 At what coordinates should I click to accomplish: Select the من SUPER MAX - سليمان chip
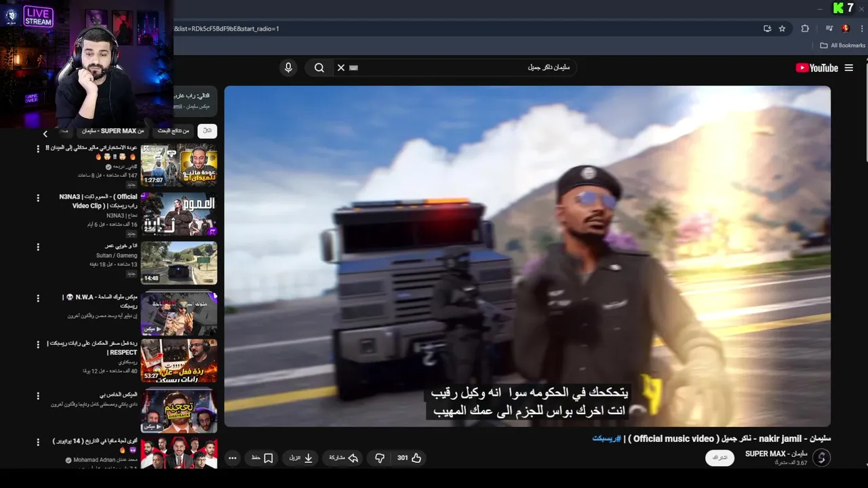tap(113, 131)
